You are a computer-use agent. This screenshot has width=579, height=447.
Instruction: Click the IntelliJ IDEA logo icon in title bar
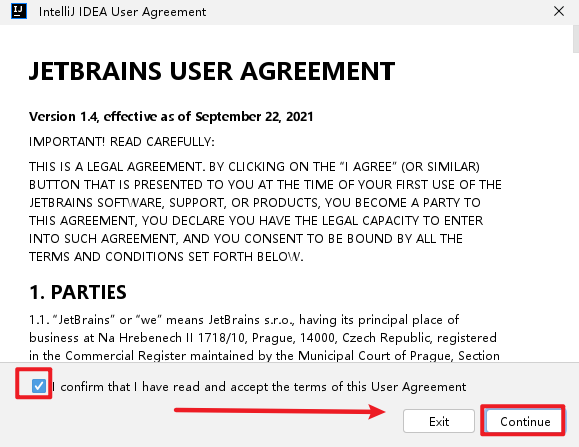coord(19,11)
